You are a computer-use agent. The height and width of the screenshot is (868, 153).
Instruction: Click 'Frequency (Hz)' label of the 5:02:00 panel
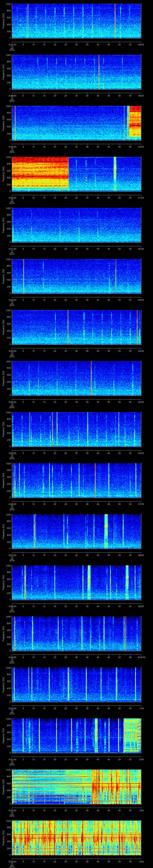pos(4,787)
